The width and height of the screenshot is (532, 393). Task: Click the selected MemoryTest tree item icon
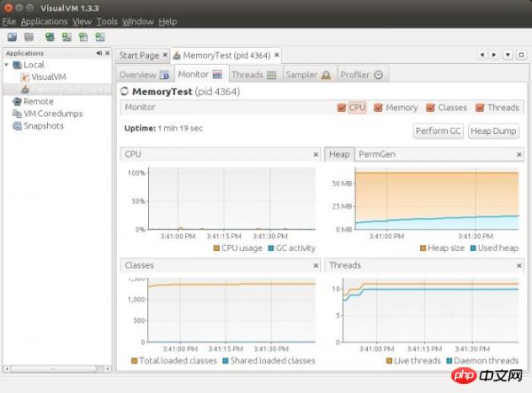coord(25,90)
